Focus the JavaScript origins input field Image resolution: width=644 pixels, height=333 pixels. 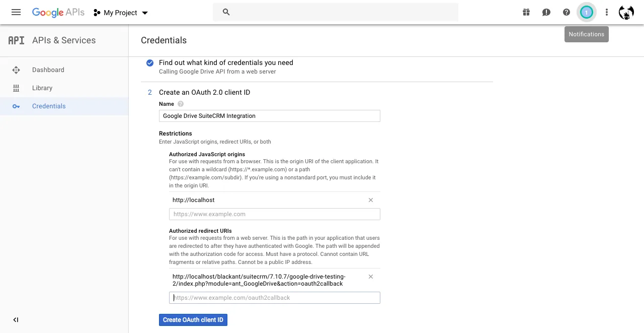pyautogui.click(x=275, y=214)
